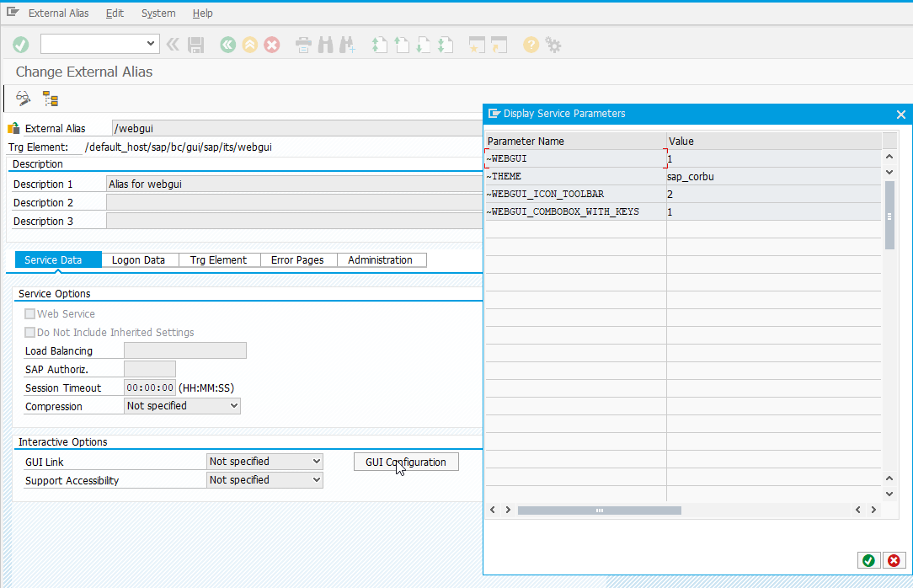Select the Display/Change glasses icon
Screen dimensions: 913x588
coord(23,98)
